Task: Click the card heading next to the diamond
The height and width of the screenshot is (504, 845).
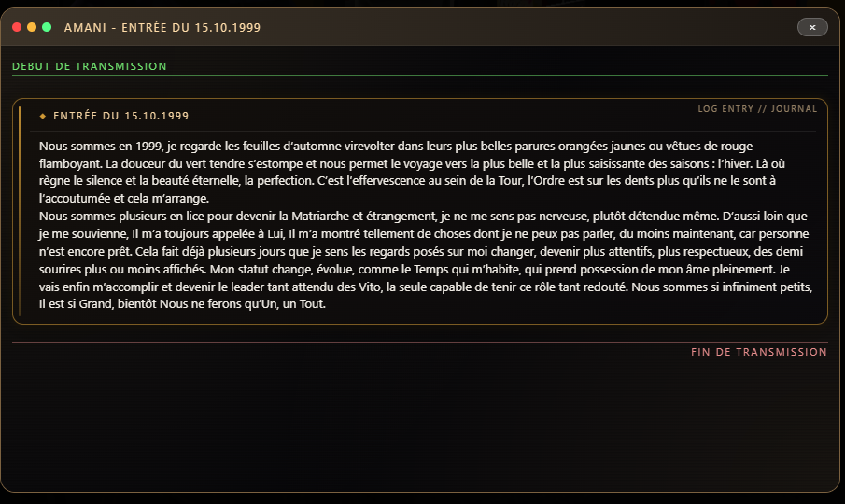Action: point(121,117)
